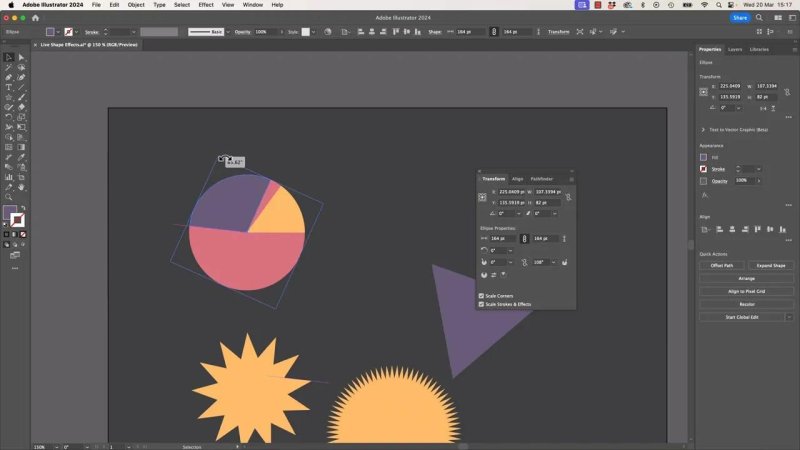Switch to the Libraries tab
Screen dimensions: 800x450
759,49
